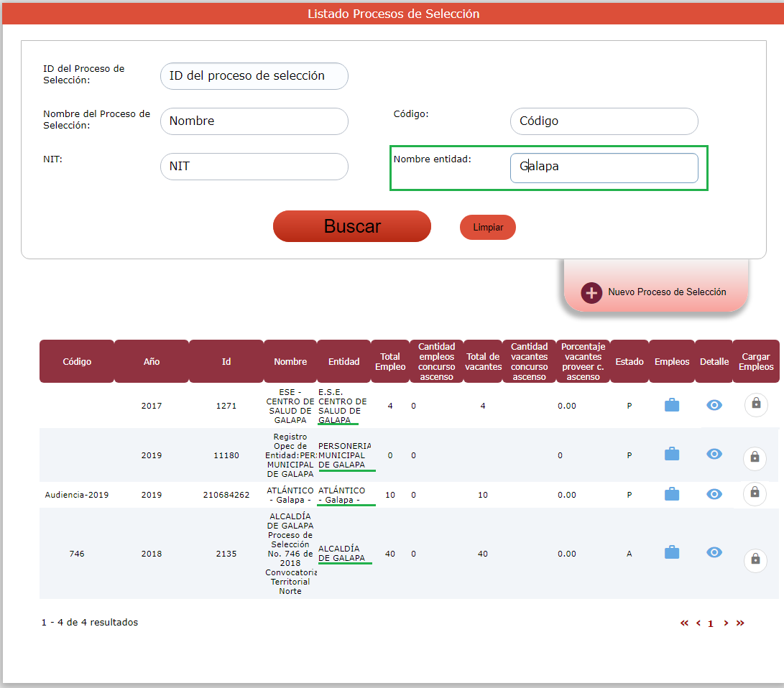This screenshot has height=688, width=784.
Task: Click lock icon to load jobs for Id 1271
Action: point(756,404)
